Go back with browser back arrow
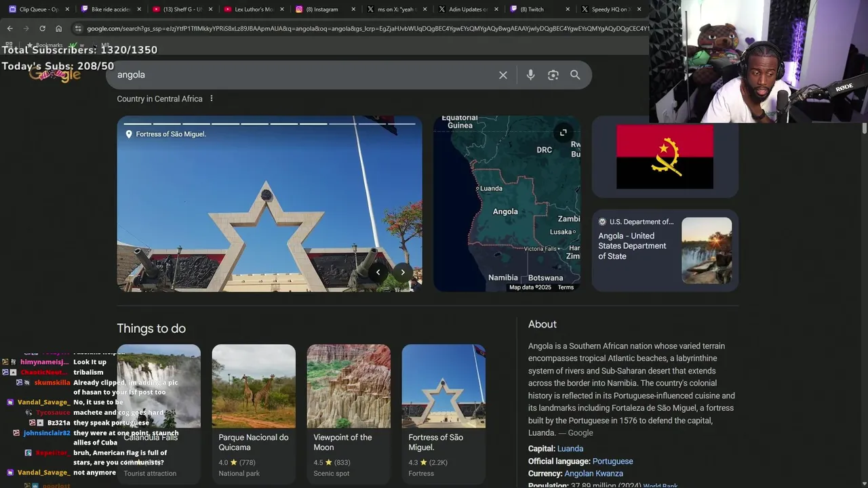This screenshot has width=868, height=488. coord(9,28)
